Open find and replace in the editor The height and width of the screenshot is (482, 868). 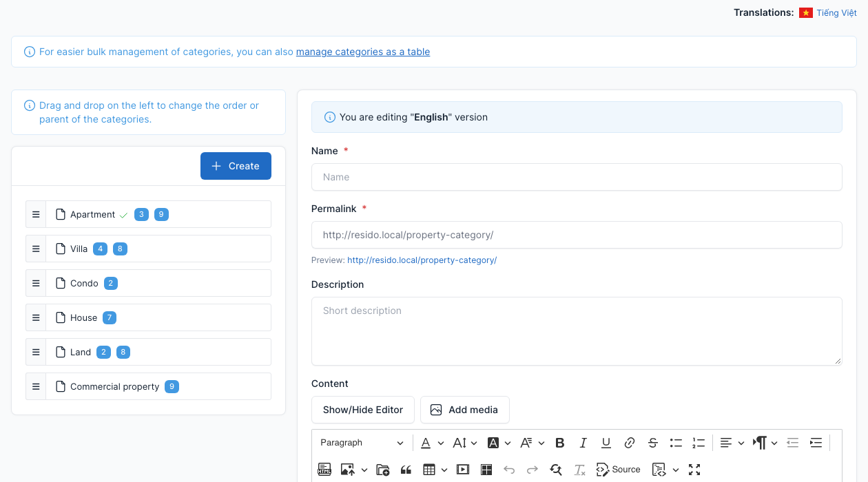[x=556, y=470]
